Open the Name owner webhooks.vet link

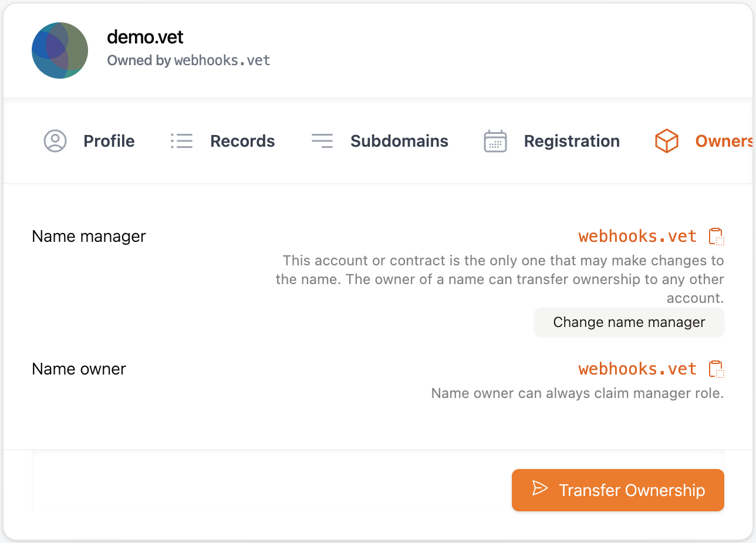[637, 369]
